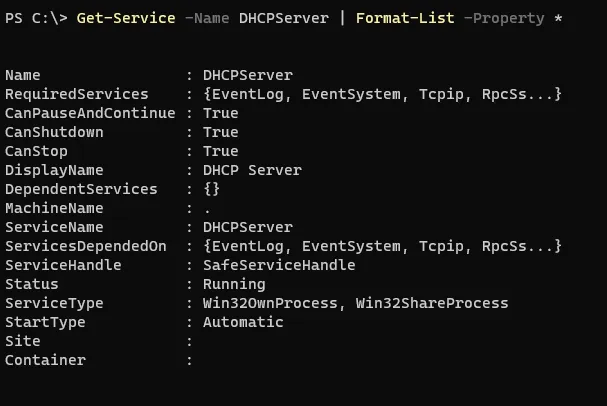
Task: Click the RequiredServices property label
Action: [x=77, y=94]
